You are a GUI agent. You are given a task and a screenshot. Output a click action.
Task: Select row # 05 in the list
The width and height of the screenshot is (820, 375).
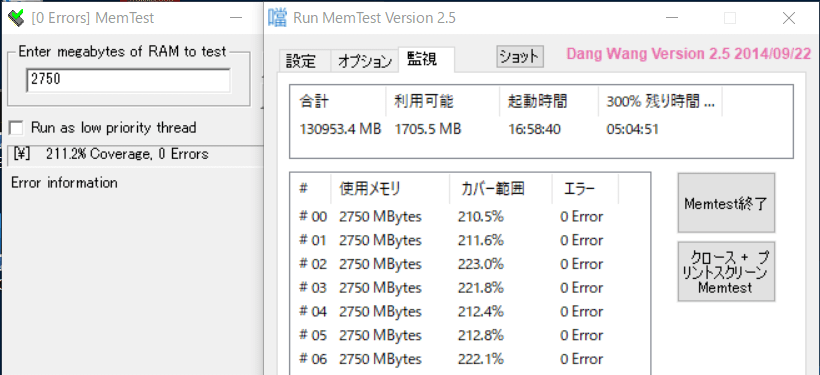[x=470, y=335]
